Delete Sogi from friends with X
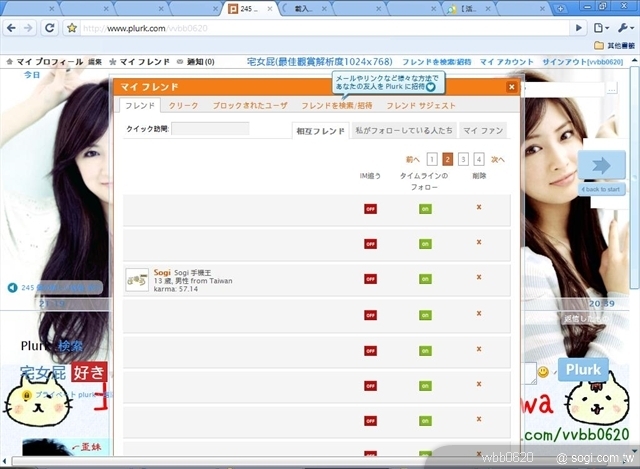The width and height of the screenshot is (640, 469). point(479,277)
